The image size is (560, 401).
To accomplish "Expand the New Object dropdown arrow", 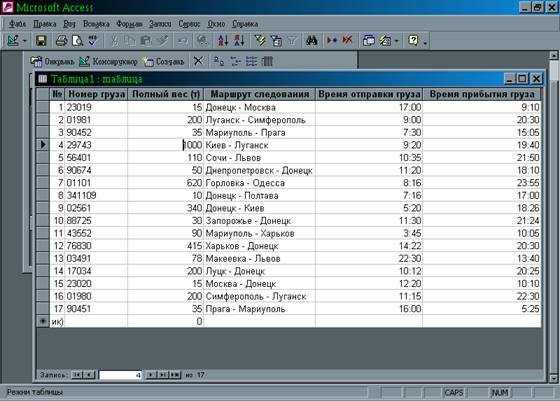I will click(396, 41).
